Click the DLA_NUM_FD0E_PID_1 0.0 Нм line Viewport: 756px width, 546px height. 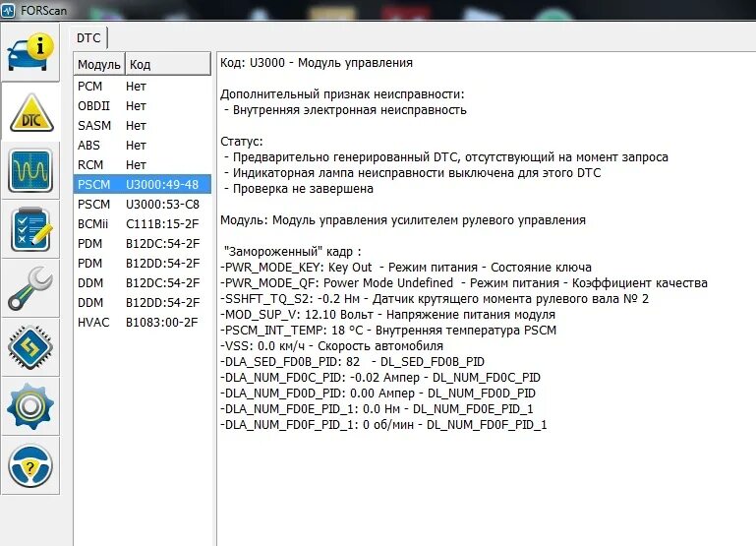[x=377, y=409]
